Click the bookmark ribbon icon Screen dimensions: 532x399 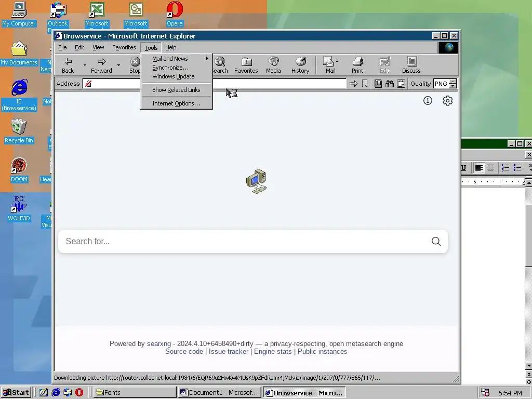(365, 84)
